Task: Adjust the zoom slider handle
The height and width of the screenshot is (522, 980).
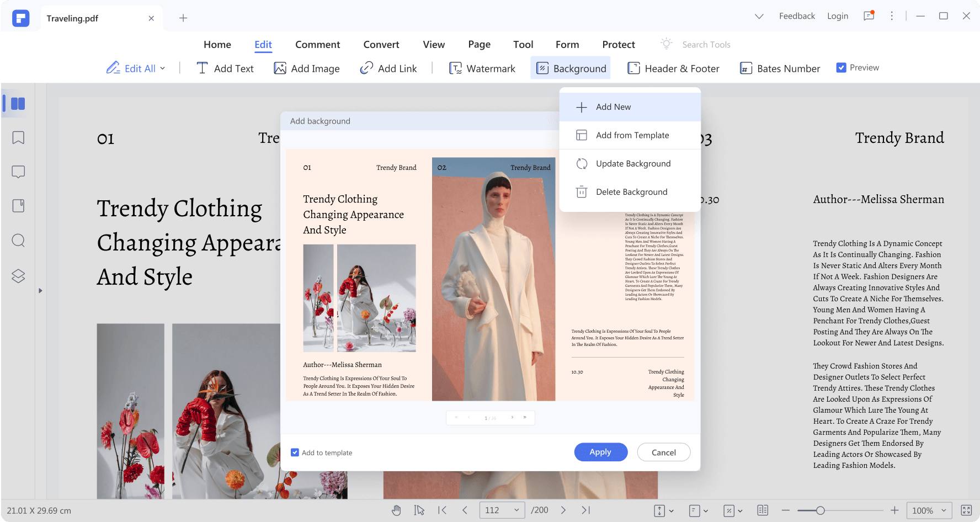Action: tap(821, 510)
